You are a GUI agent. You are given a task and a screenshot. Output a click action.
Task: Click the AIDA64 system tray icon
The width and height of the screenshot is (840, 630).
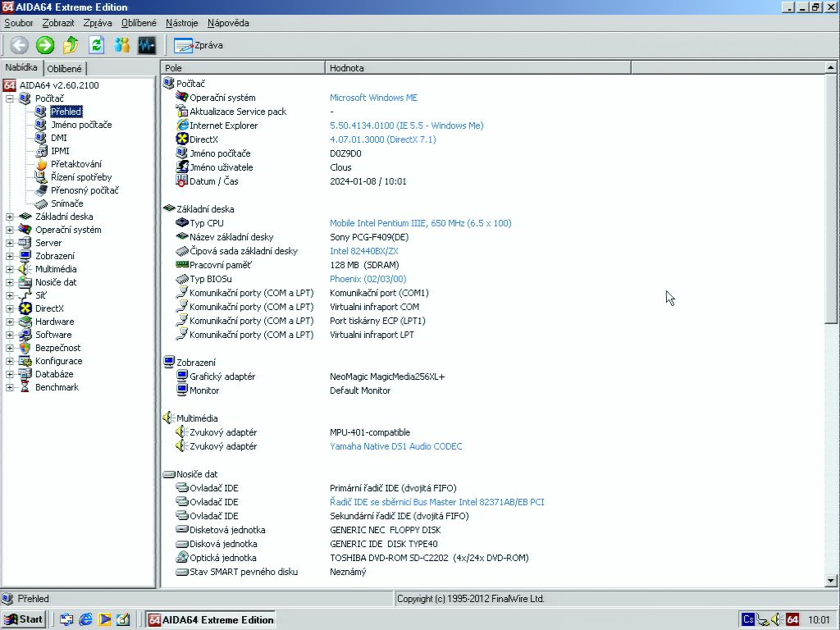[x=792, y=620]
